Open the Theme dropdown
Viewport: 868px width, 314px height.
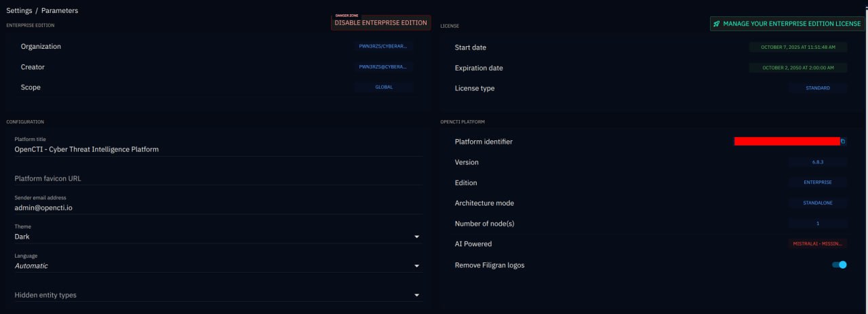click(218, 237)
